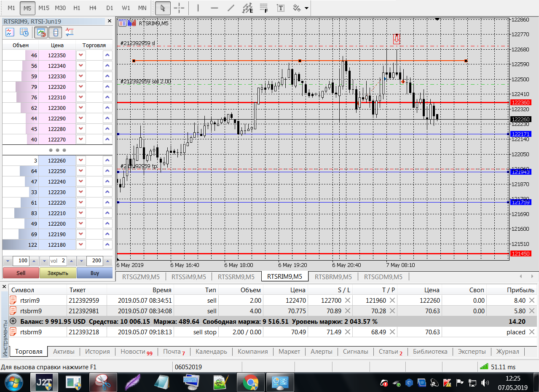Viewport: 539px width, 392px height.
Task: Activate the text label tool
Action: [x=280, y=8]
